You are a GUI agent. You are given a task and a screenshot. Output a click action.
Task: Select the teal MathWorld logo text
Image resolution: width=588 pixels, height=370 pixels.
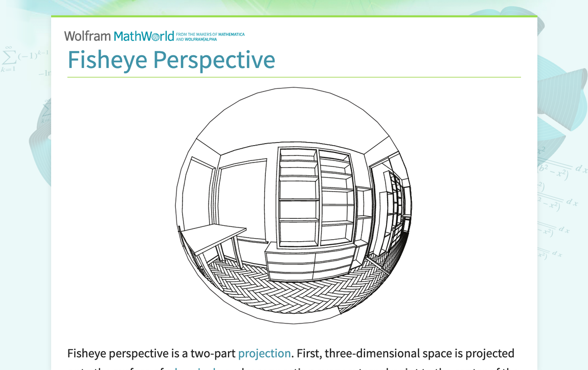[x=143, y=36]
